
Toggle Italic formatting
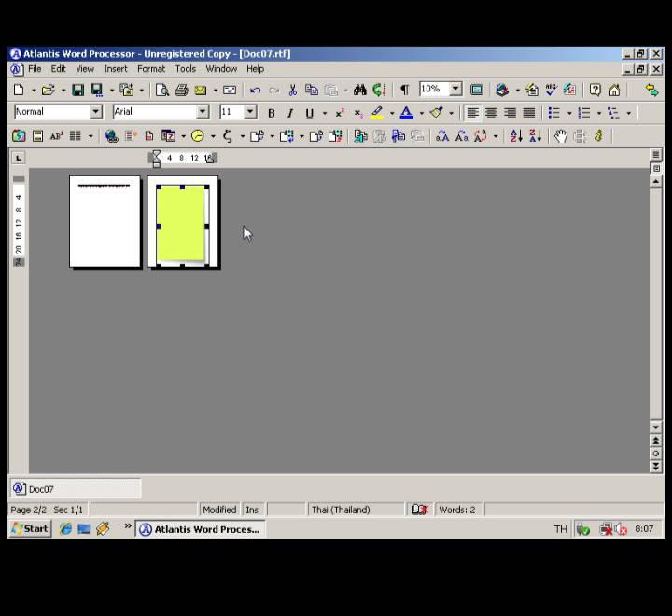(290, 113)
